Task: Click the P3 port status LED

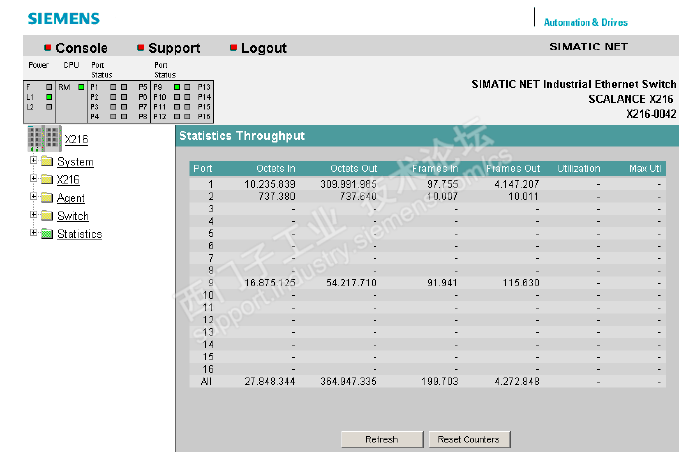Action: pyautogui.click(x=113, y=107)
